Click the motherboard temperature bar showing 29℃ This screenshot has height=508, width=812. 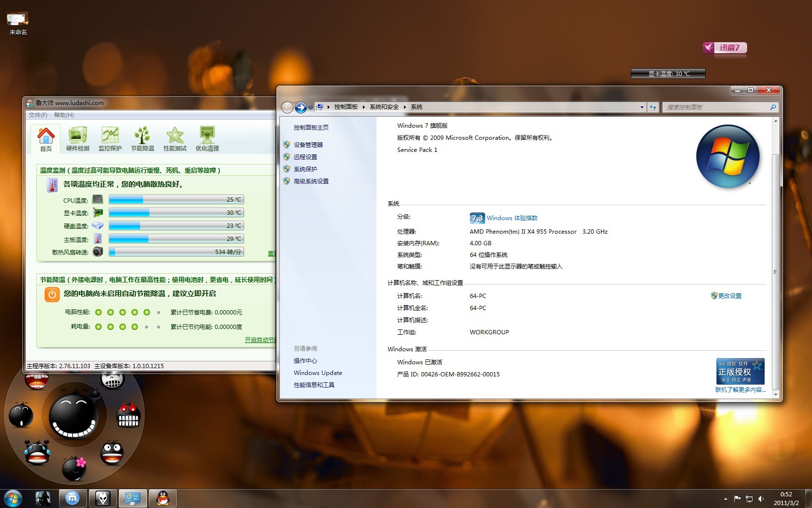click(176, 239)
